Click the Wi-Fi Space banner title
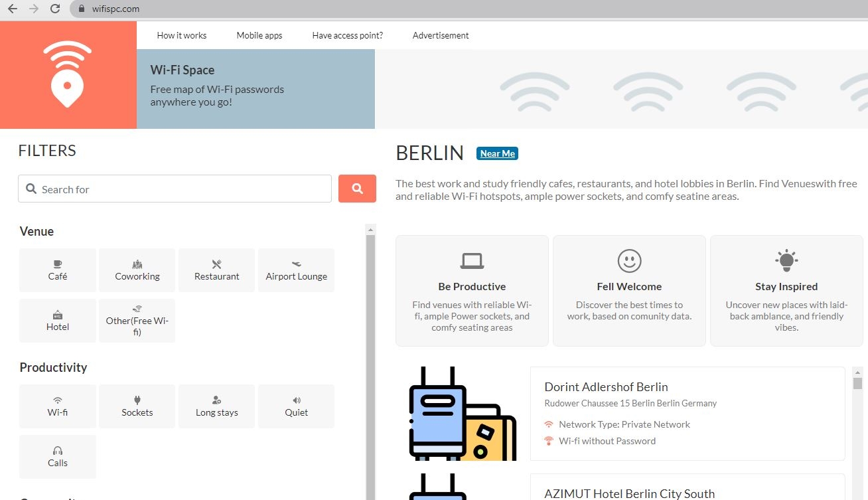 pos(182,70)
